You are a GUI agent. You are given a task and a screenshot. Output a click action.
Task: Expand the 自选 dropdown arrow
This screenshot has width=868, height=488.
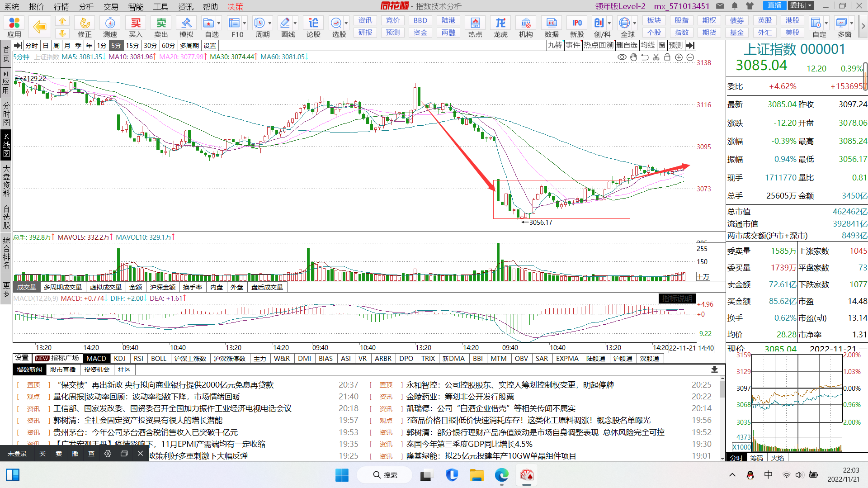[219, 23]
